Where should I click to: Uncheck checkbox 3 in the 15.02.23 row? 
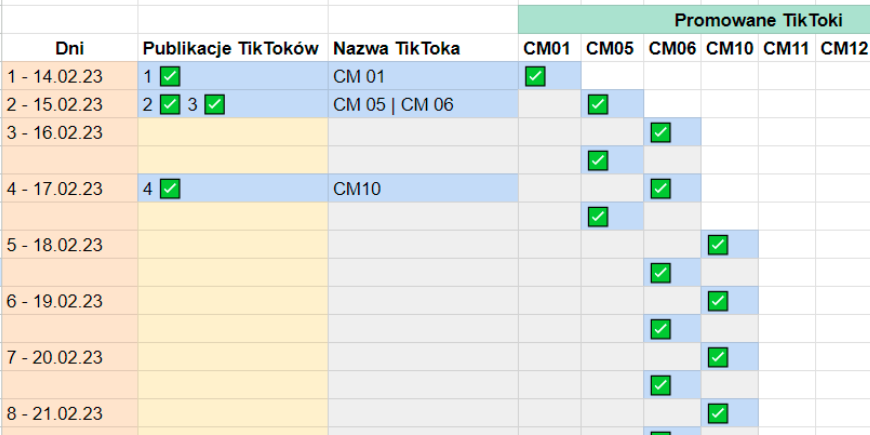(215, 104)
